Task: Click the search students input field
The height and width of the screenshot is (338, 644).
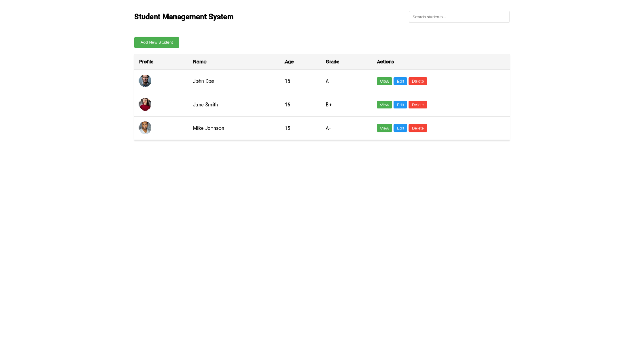Action: click(x=459, y=17)
